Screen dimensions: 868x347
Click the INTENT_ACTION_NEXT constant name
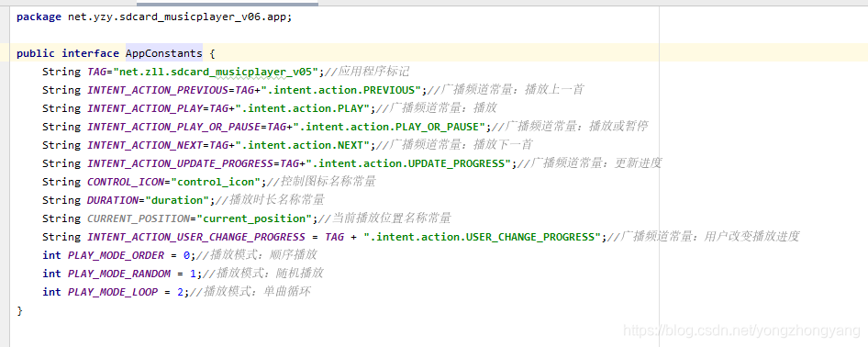click(x=144, y=145)
